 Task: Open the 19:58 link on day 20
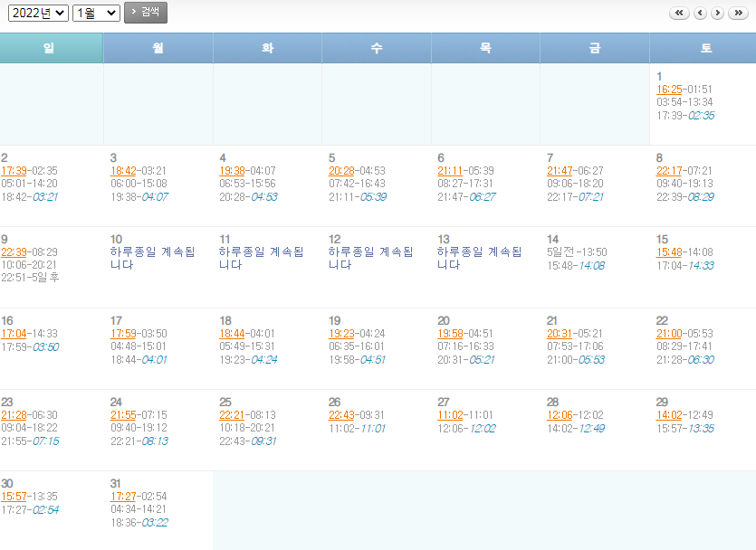coord(450,334)
